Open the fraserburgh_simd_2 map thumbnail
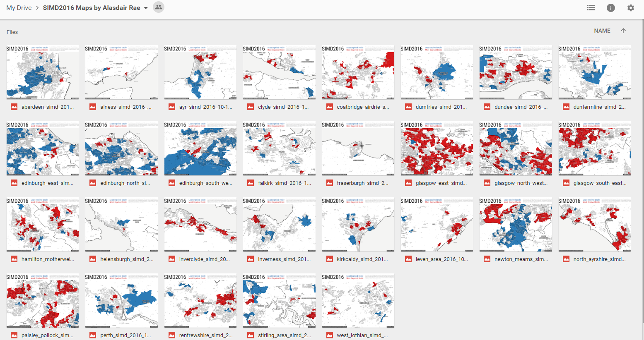 click(x=358, y=148)
